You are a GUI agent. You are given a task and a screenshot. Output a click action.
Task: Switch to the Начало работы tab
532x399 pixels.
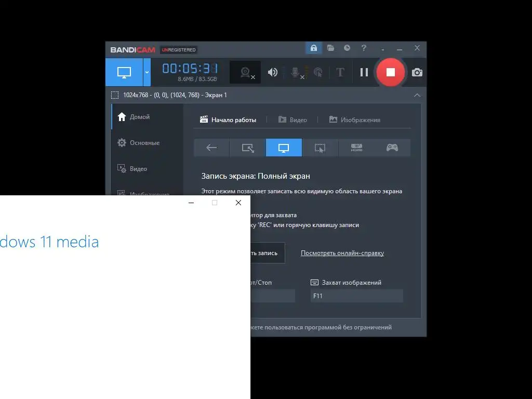coord(228,120)
